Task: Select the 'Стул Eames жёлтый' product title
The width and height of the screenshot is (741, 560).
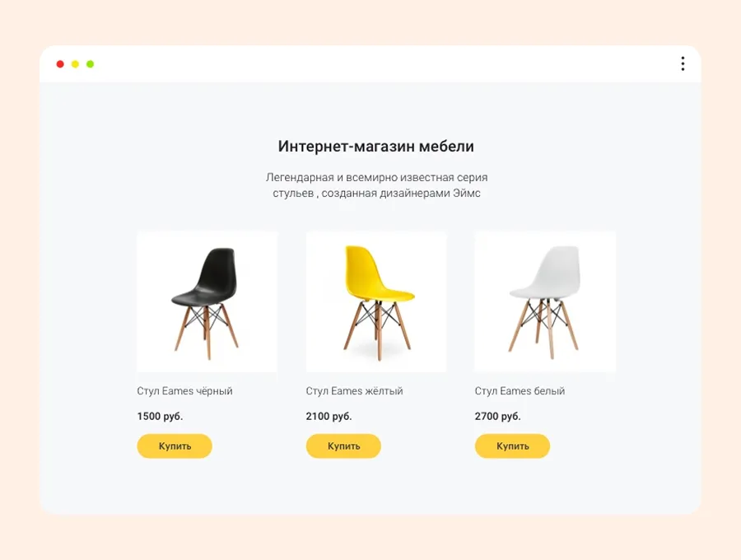Action: [354, 391]
